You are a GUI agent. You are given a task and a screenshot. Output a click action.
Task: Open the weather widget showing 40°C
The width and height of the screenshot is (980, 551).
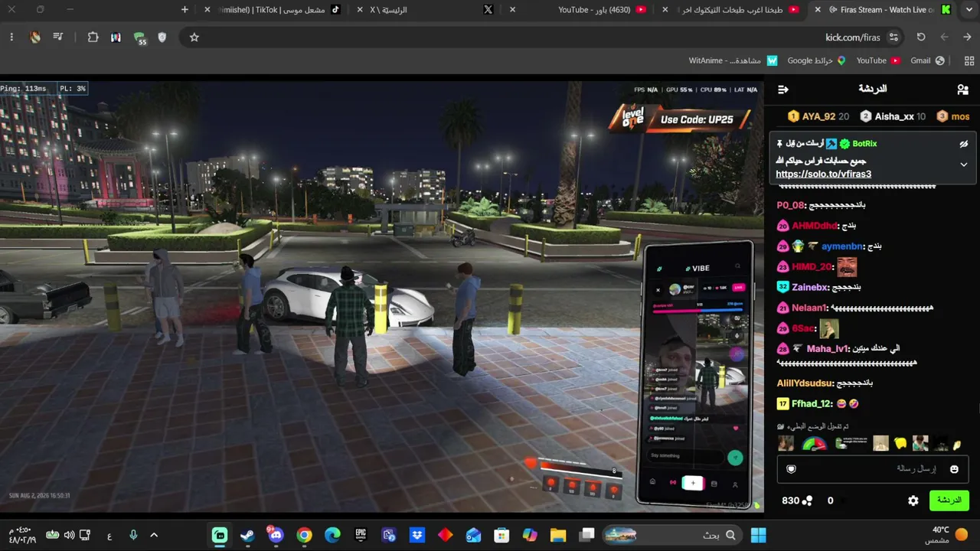946,535
